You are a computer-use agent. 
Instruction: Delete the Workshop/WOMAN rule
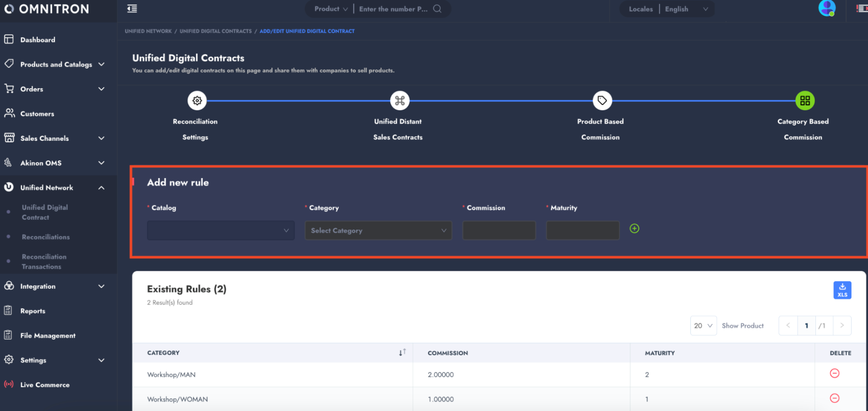click(834, 398)
